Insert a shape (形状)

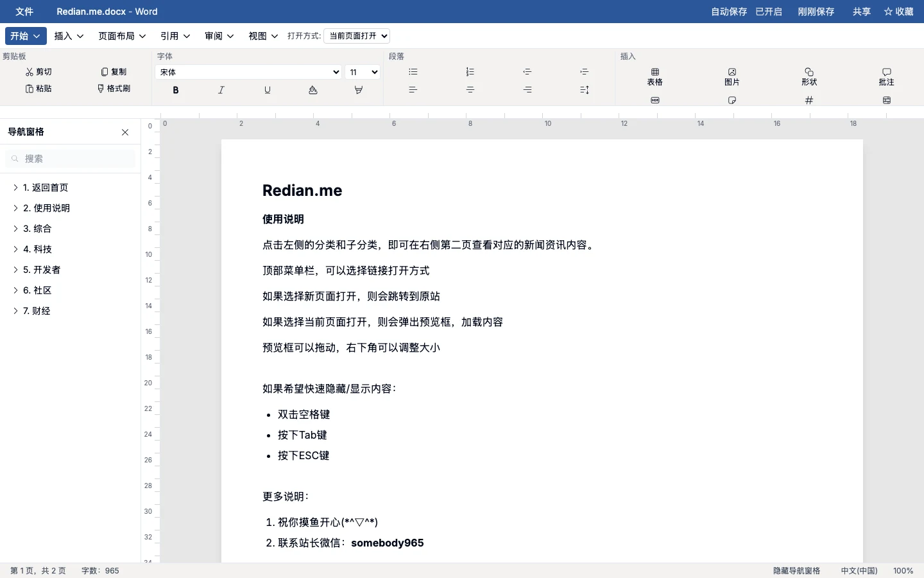[x=809, y=76]
